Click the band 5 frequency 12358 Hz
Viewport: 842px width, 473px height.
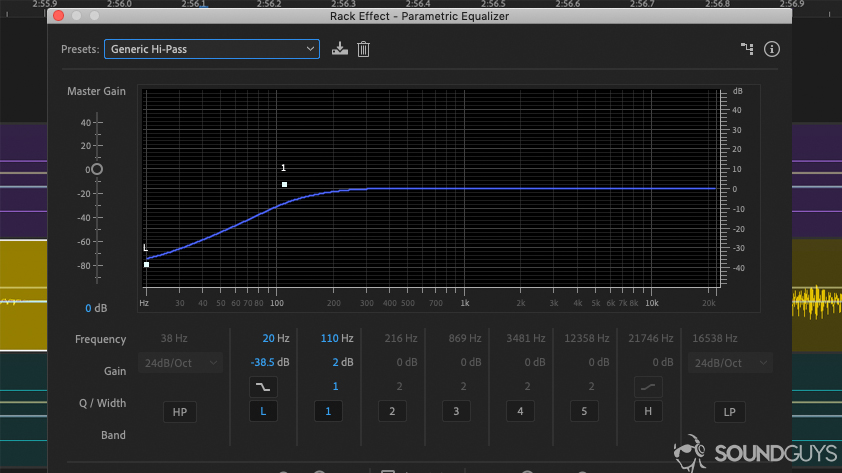586,338
